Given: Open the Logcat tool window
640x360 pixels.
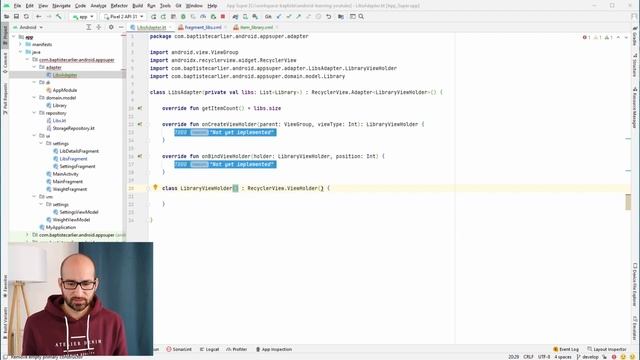Looking at the screenshot, I should [x=209, y=349].
